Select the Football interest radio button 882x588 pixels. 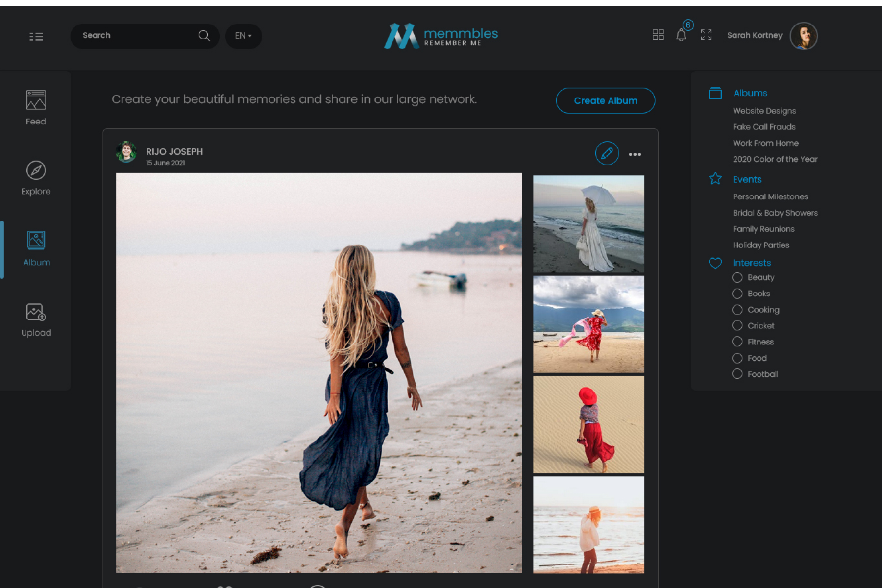click(x=737, y=374)
